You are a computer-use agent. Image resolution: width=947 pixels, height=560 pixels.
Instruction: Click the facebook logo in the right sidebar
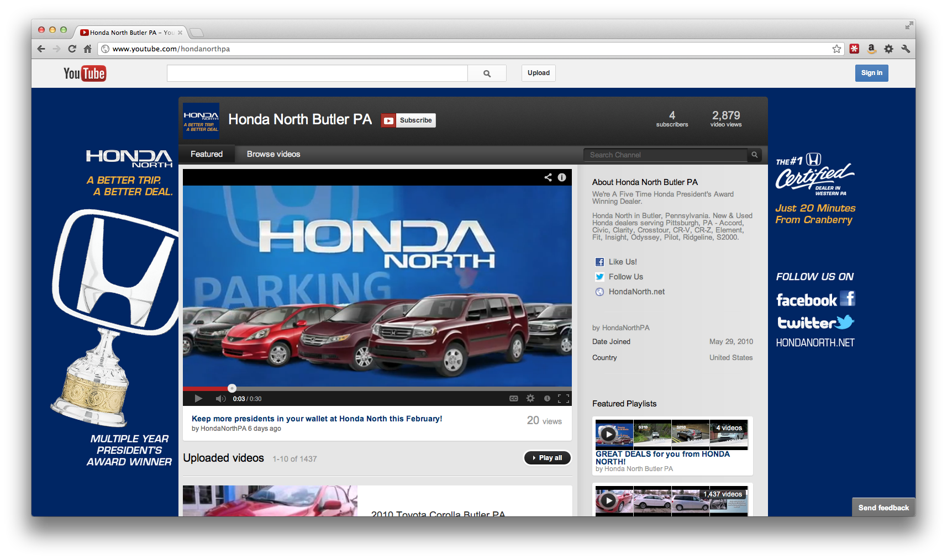[816, 299]
